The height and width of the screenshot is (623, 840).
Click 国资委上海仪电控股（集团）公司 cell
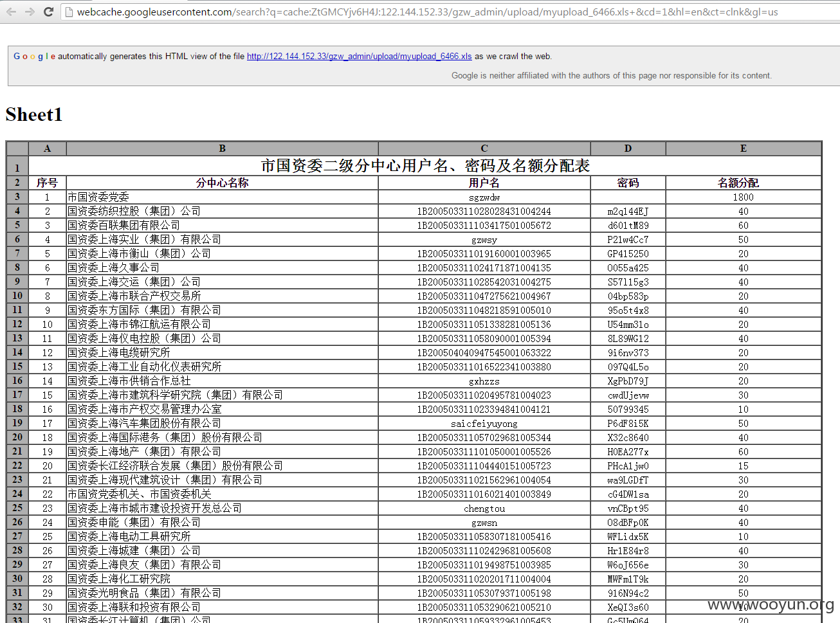pos(222,338)
